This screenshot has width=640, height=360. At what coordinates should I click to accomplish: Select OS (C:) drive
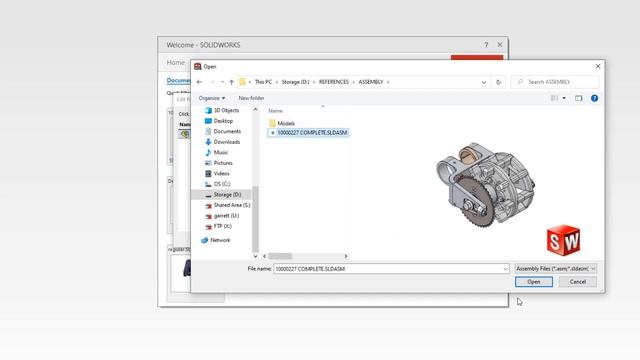(x=218, y=184)
